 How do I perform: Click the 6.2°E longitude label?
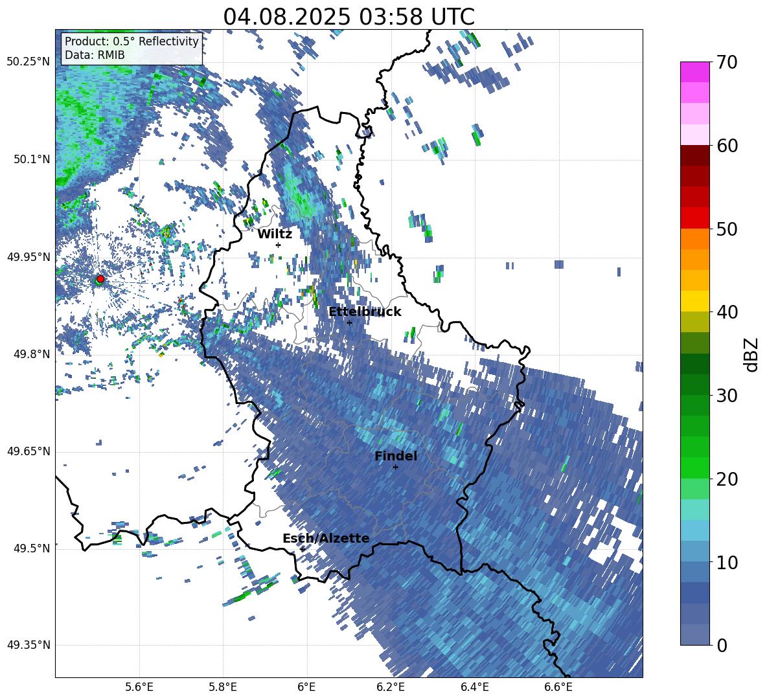pyautogui.click(x=391, y=687)
